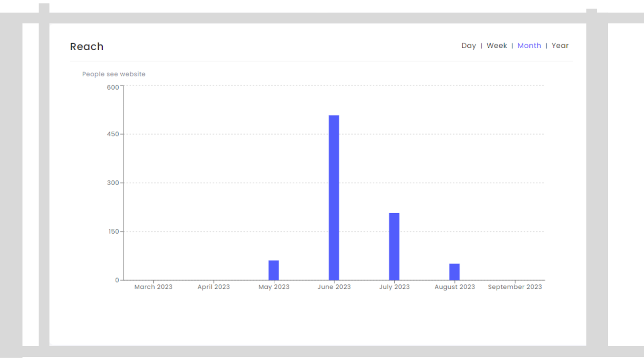Click the March 2023 axis label
Image resolution: width=644 pixels, height=362 pixels.
(153, 287)
